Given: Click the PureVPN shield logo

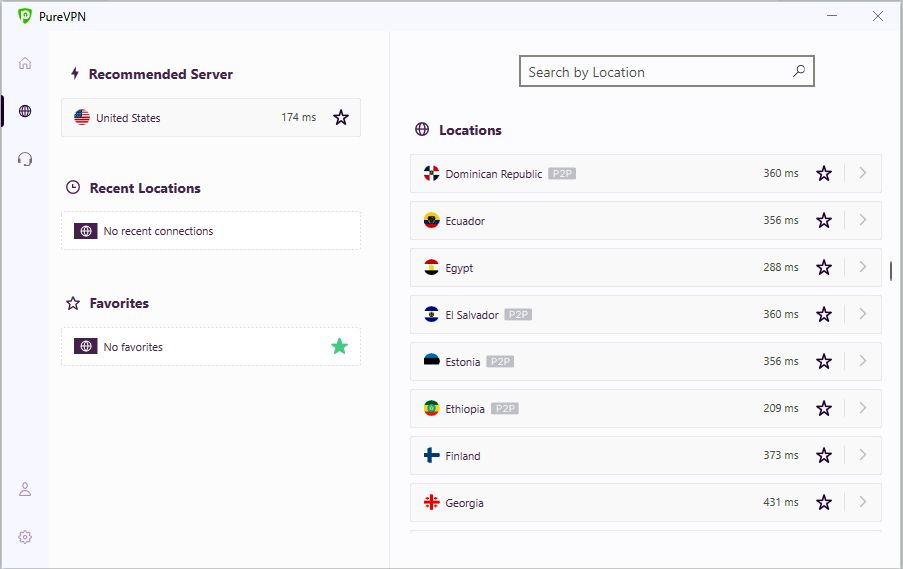Looking at the screenshot, I should point(25,16).
